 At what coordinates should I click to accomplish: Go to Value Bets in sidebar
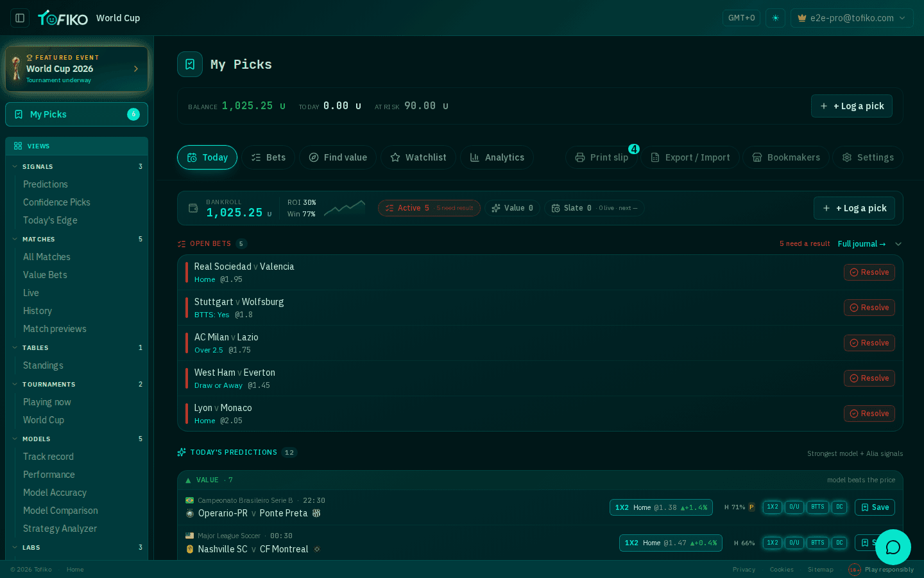pyautogui.click(x=45, y=275)
